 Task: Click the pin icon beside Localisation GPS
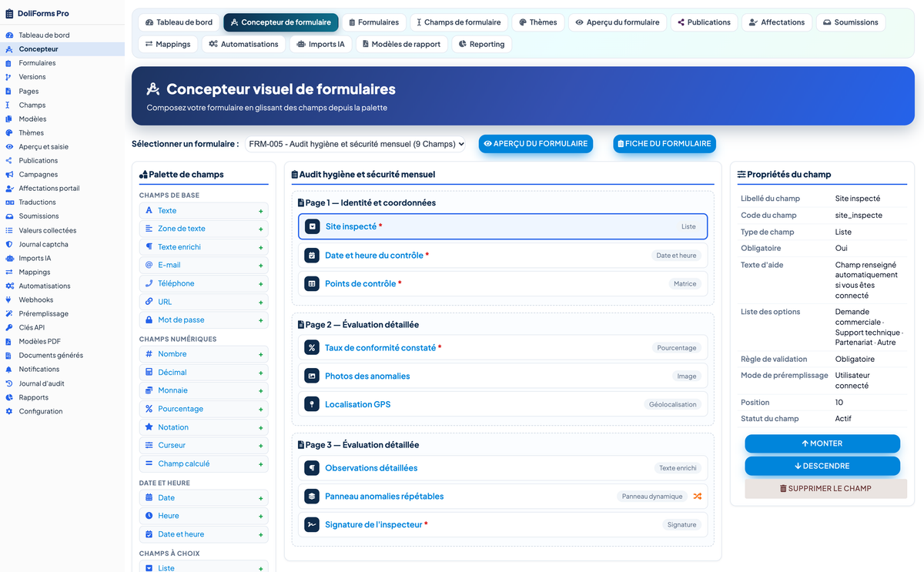point(312,404)
